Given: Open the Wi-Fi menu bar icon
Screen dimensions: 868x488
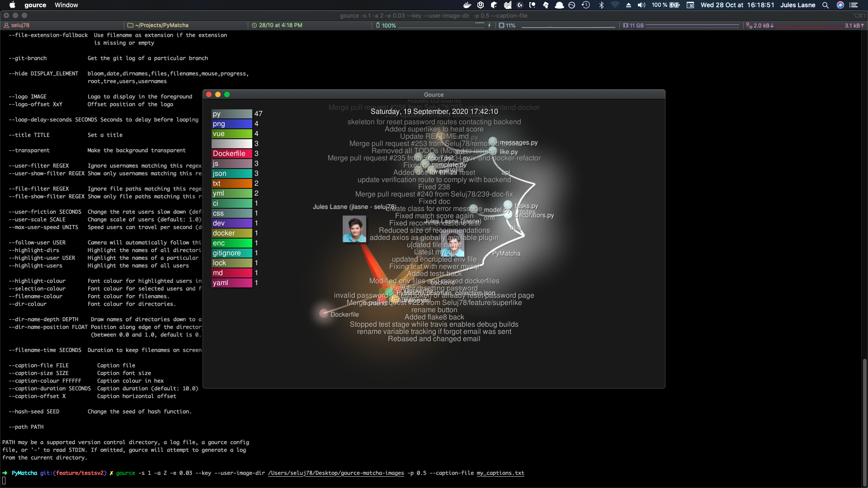Looking at the screenshot, I should pyautogui.click(x=615, y=5).
